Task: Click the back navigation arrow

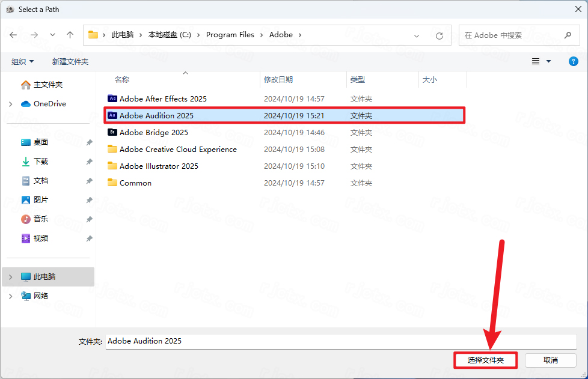Action: pos(13,35)
